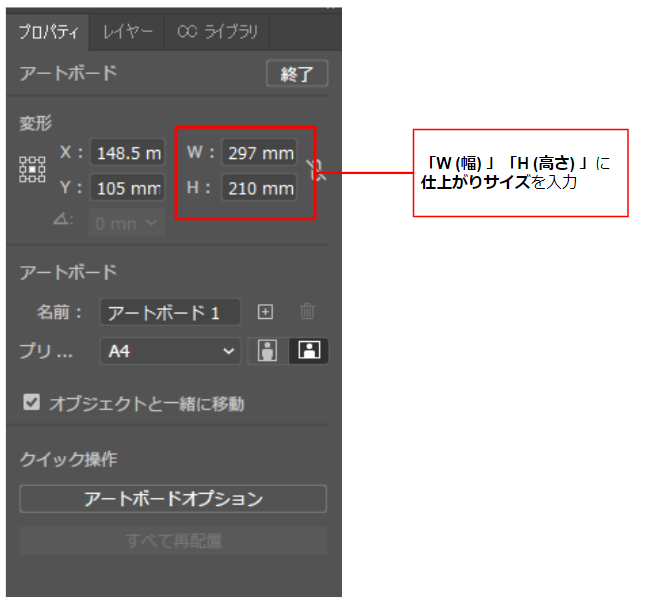
Task: Click the delete artboard trash icon
Action: [x=307, y=311]
